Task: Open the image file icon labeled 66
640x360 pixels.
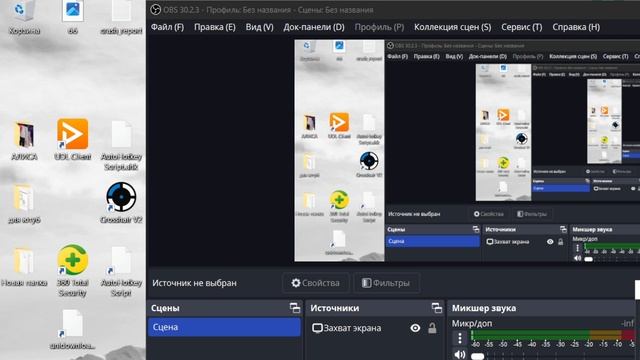Action: click(x=73, y=16)
